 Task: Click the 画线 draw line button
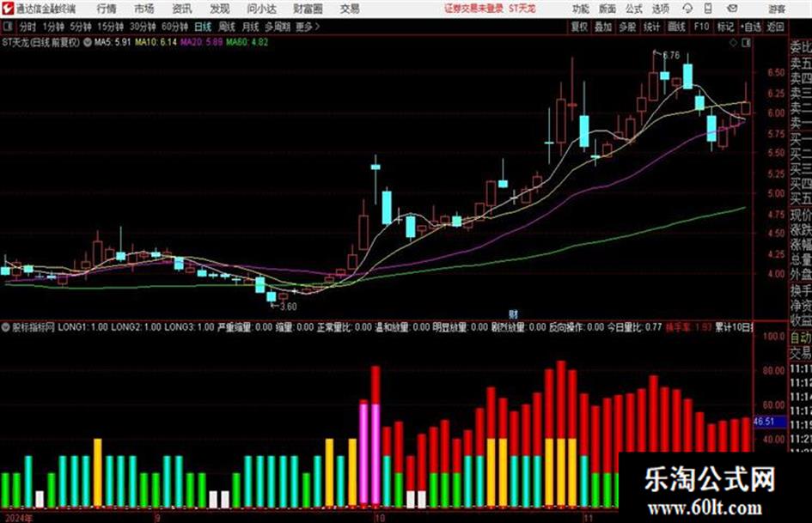pyautogui.click(x=676, y=27)
